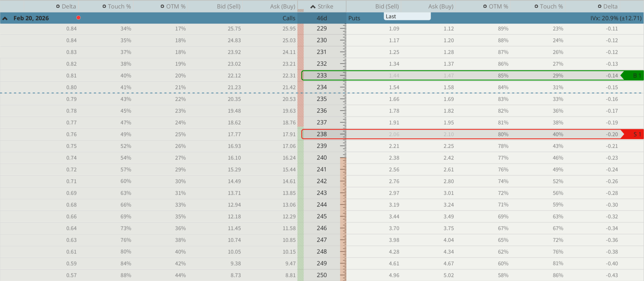Viewport: 644px width, 281px height.
Task: Open the calls OTM % column settings circle
Action: click(162, 6)
